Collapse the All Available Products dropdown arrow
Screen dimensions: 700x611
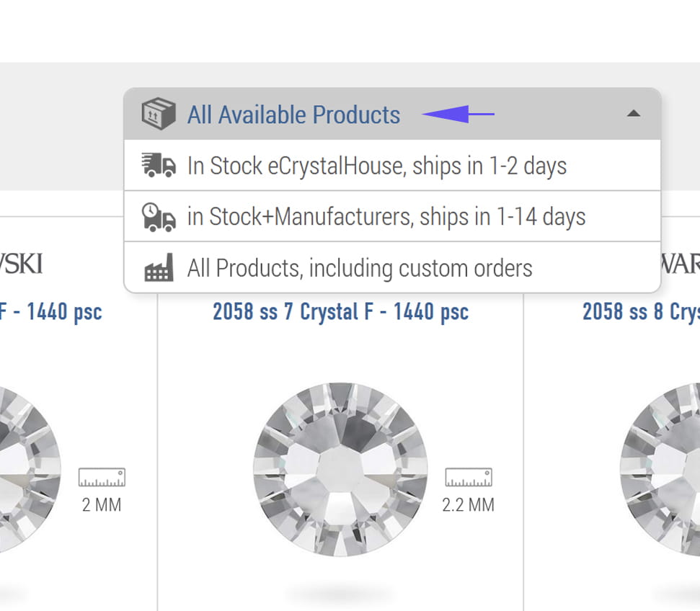click(634, 114)
